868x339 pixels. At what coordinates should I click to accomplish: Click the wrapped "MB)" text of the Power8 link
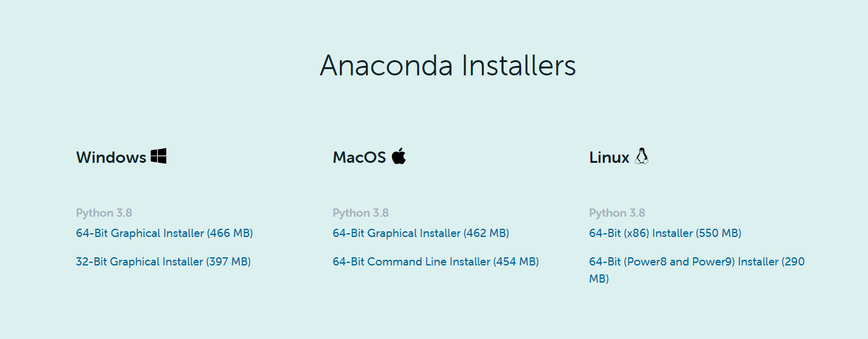[599, 279]
